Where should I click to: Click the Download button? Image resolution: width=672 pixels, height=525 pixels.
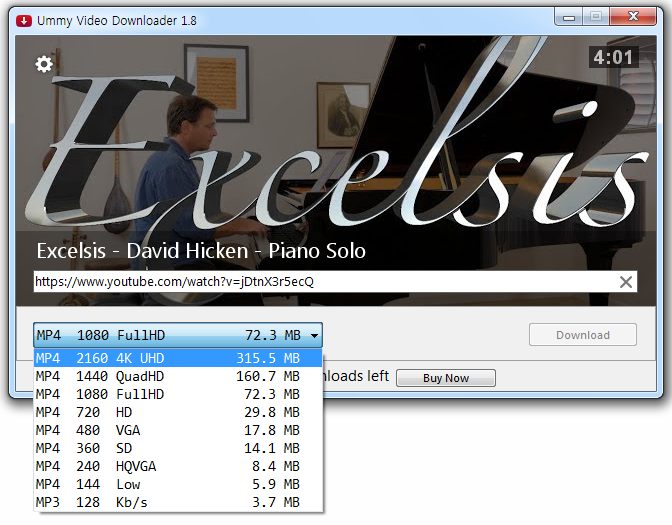tap(583, 335)
